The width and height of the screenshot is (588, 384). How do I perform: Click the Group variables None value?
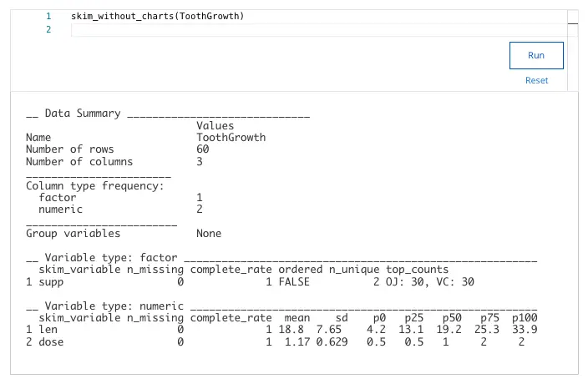coord(209,234)
